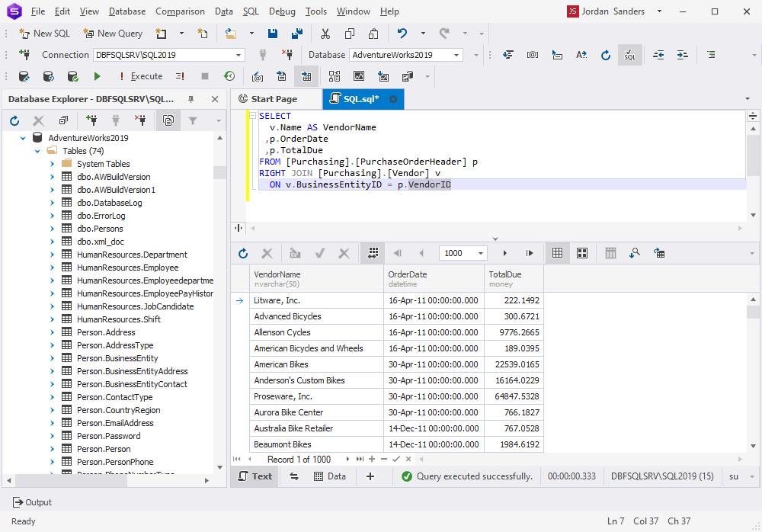Refresh the Database Explorer tree
This screenshot has height=532, width=762.
[x=14, y=120]
